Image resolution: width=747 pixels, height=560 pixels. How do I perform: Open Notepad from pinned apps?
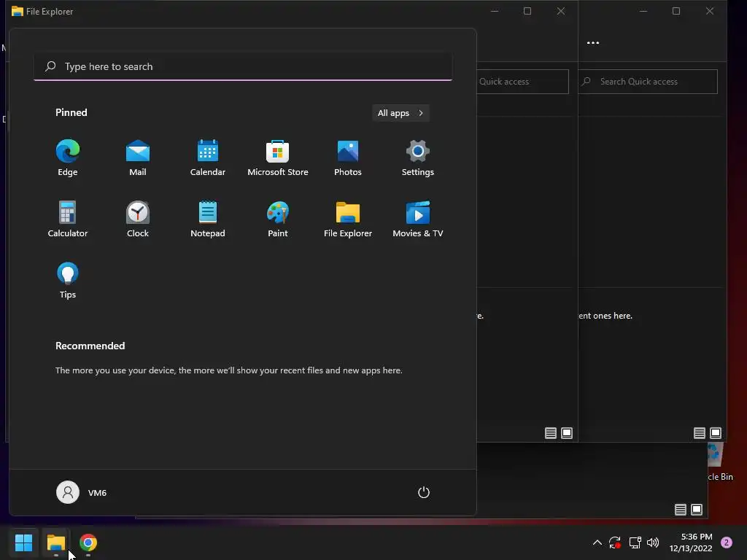click(x=208, y=219)
